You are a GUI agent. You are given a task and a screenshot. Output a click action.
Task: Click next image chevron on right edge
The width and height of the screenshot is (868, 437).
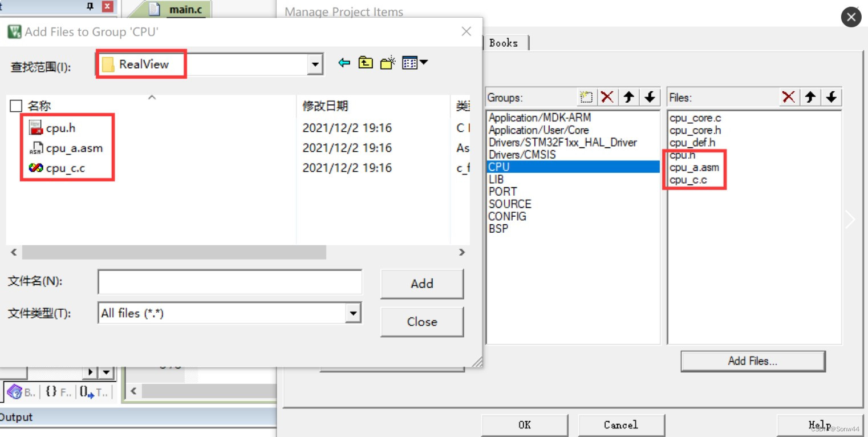850,219
